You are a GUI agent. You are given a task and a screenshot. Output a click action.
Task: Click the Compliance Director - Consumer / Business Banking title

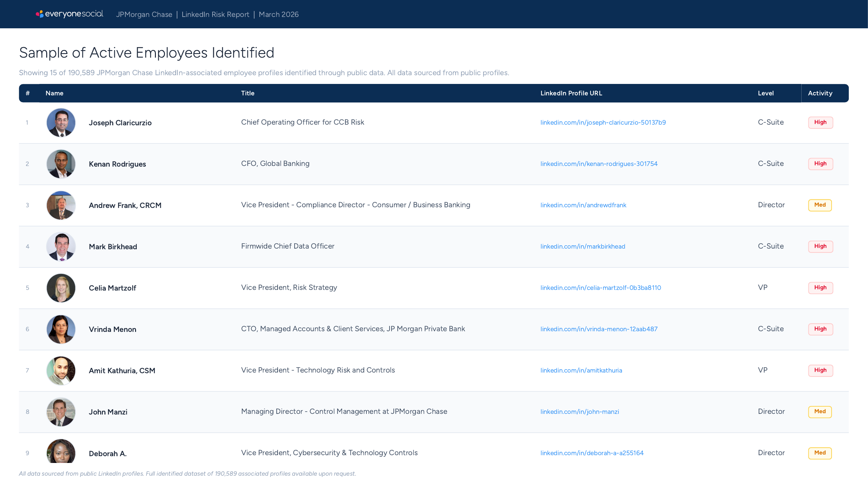coord(355,205)
